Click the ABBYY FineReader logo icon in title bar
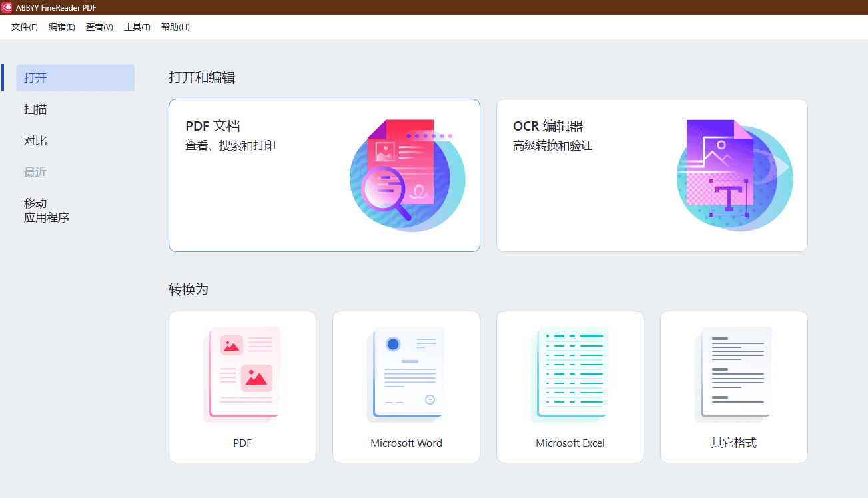This screenshot has height=498, width=868. tap(7, 7)
